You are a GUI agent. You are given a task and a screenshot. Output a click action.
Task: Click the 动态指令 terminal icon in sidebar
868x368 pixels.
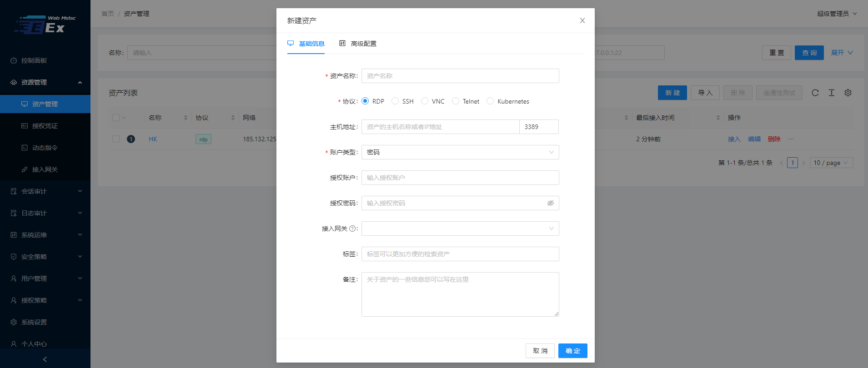[25, 148]
